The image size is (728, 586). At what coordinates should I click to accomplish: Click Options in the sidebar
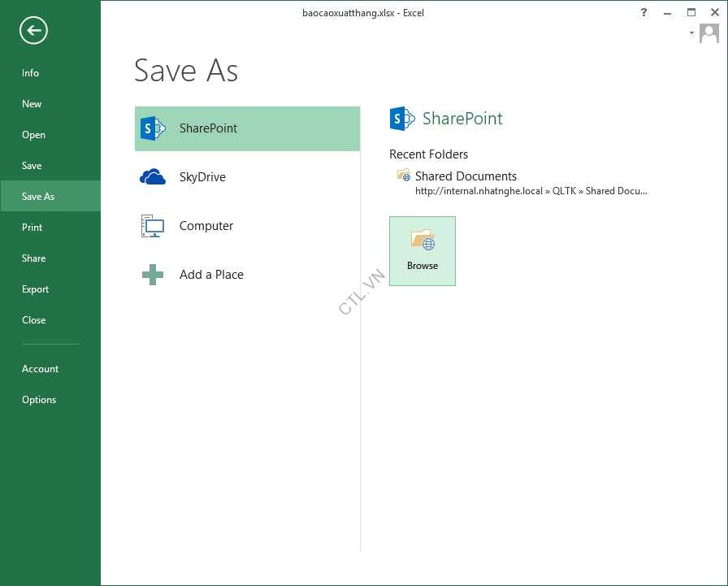tap(39, 400)
